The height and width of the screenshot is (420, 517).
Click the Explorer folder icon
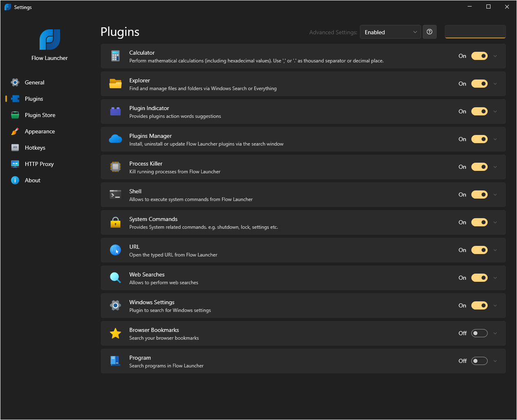point(115,84)
